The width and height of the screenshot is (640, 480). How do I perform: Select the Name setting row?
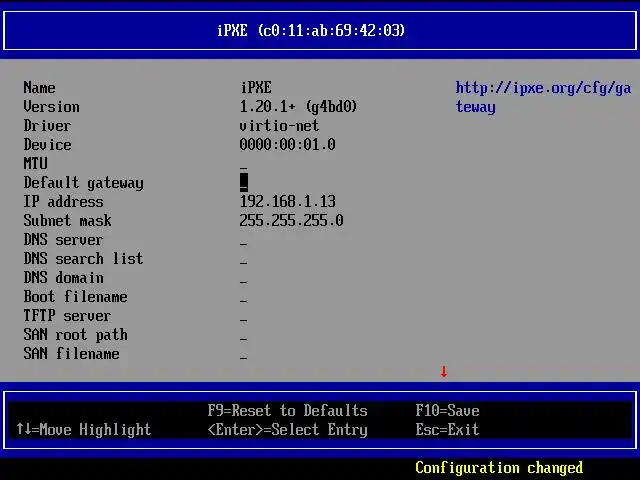click(x=148, y=88)
